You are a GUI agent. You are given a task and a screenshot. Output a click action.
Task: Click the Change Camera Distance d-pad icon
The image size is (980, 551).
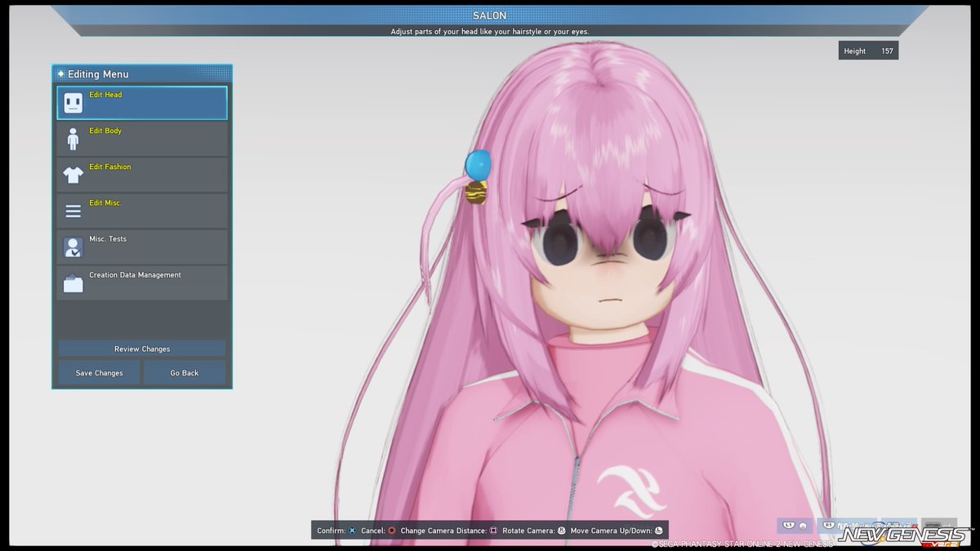[492, 531]
